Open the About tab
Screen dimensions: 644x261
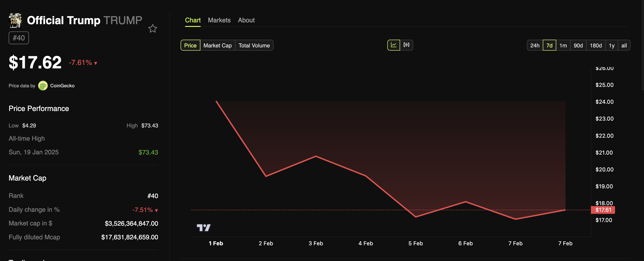point(246,20)
